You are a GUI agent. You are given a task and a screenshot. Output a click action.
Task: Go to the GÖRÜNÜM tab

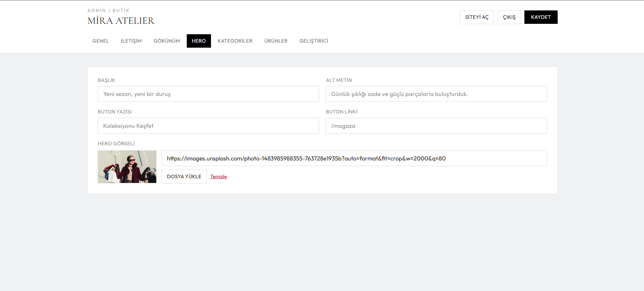pos(167,41)
